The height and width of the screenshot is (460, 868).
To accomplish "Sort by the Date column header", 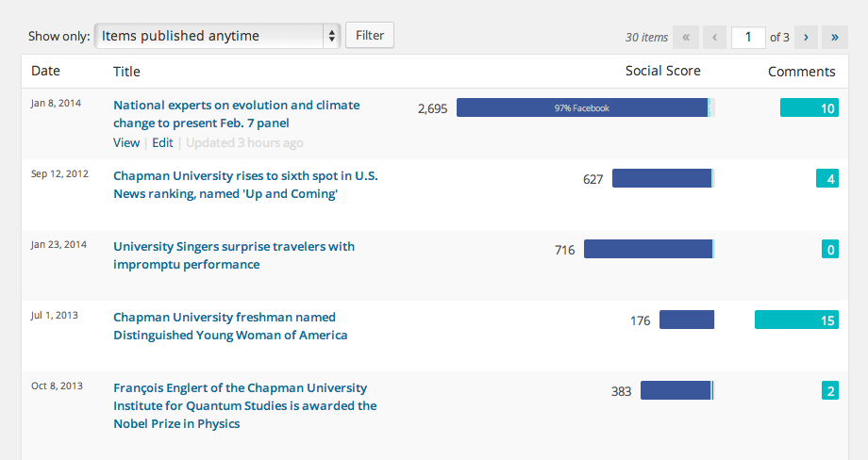I will coord(45,72).
